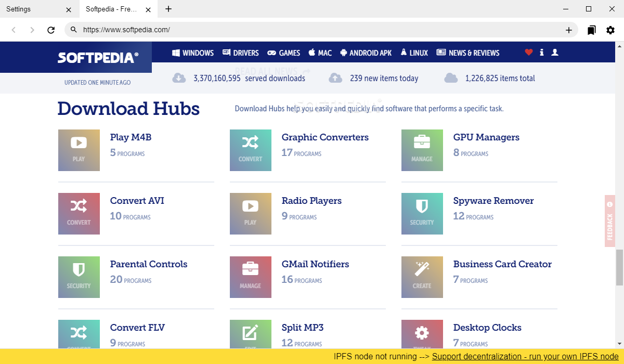Open the News & Reviews menu item
Screen dimensions: 624x364
point(468,53)
